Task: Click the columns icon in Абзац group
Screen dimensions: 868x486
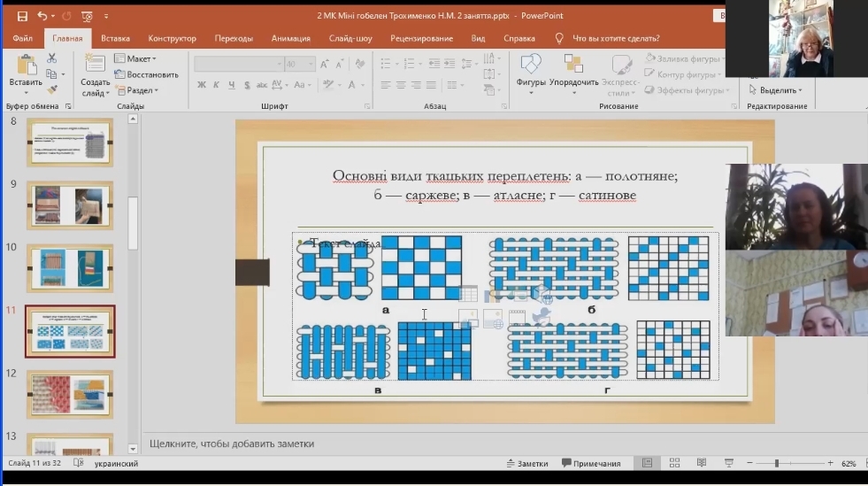Action: [x=452, y=85]
